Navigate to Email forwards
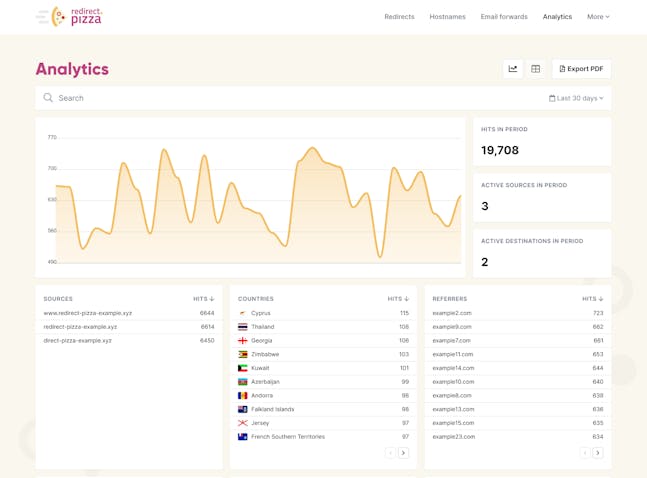This screenshot has width=647, height=478. click(504, 17)
